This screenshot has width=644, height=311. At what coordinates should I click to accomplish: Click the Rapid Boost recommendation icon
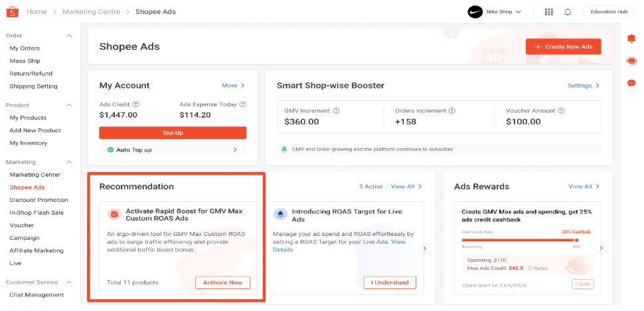click(115, 214)
